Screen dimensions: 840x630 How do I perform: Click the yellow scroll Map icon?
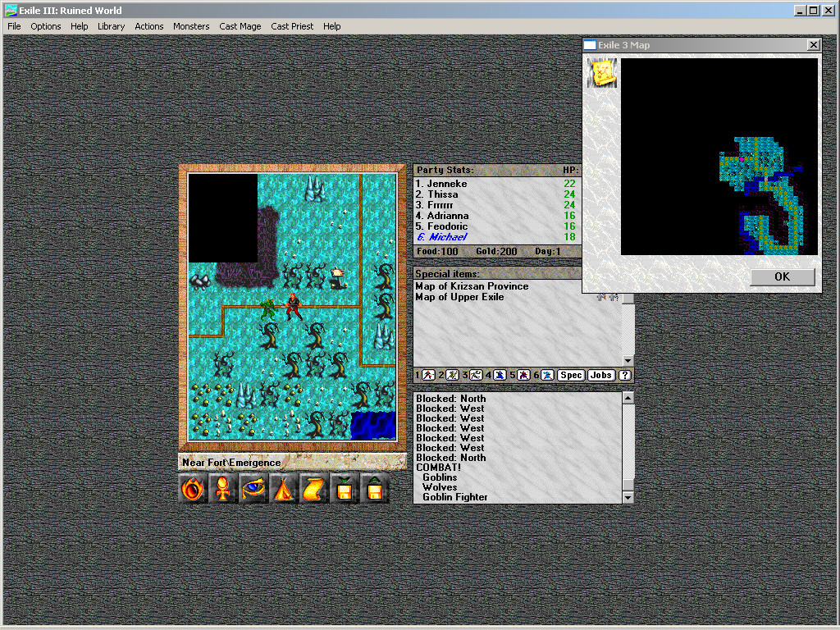[314, 489]
